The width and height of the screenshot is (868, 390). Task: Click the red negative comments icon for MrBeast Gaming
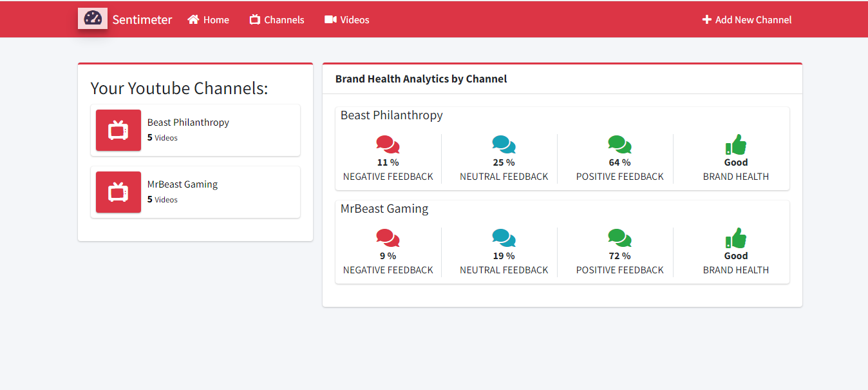(x=388, y=238)
